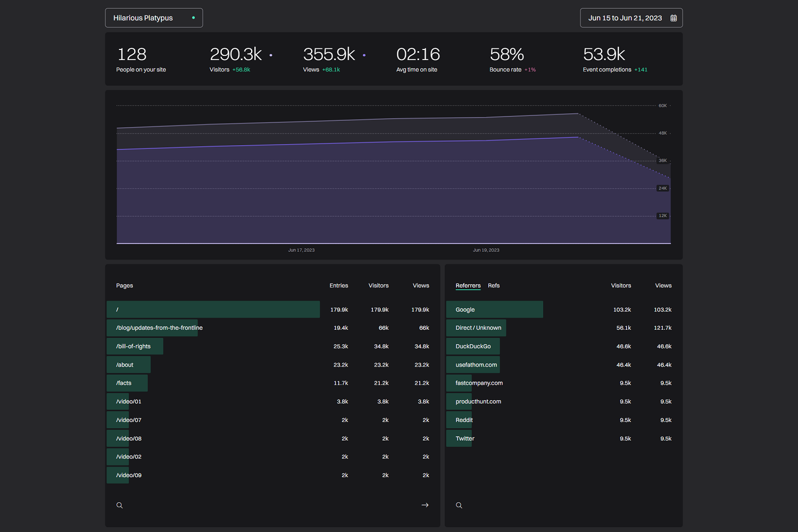Screen dimensions: 798x532
Task: Select the /video/01 page row
Action: pos(272,402)
